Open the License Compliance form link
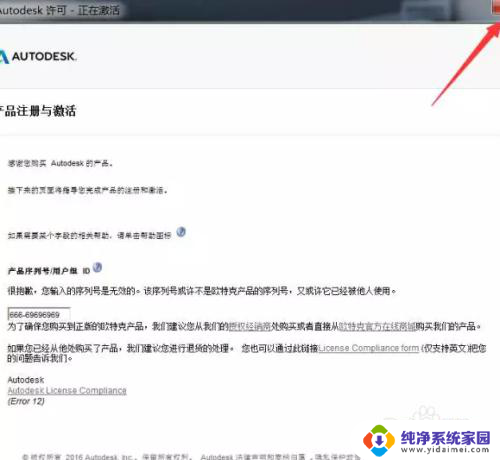 click(369, 348)
